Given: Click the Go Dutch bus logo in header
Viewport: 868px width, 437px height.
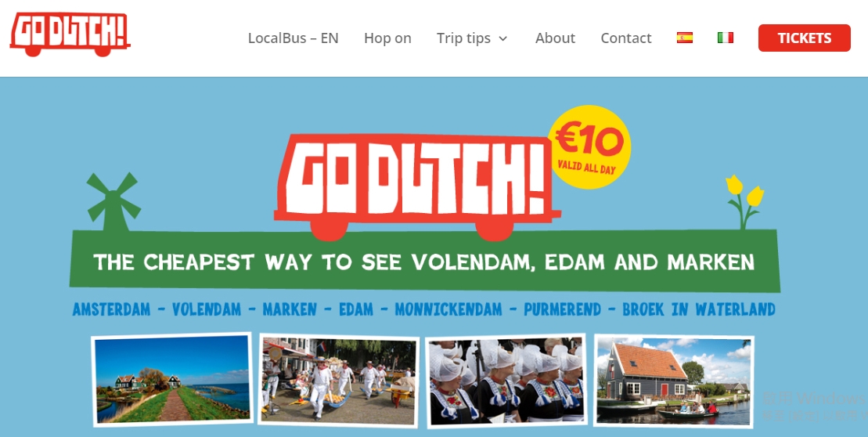Looking at the screenshot, I should coord(70,34).
